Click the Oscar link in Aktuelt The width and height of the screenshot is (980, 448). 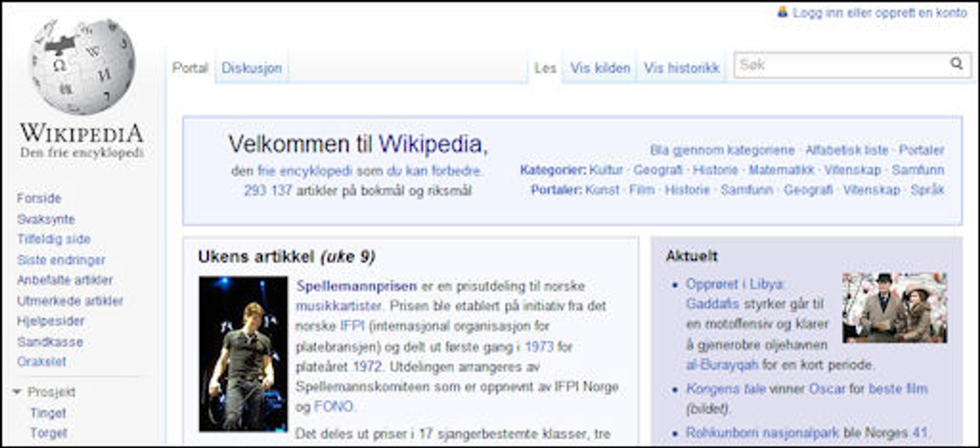[827, 389]
